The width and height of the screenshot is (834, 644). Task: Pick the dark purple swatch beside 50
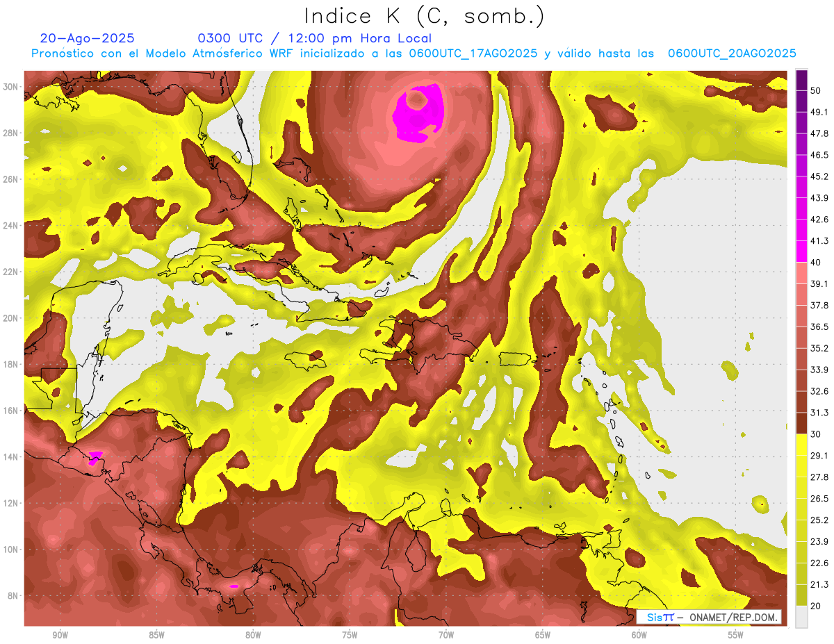[x=801, y=81]
